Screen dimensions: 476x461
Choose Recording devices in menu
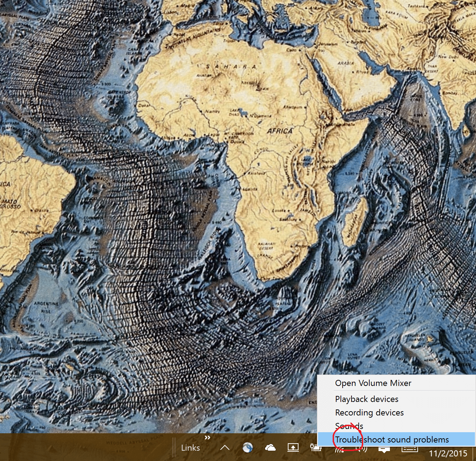click(396, 413)
